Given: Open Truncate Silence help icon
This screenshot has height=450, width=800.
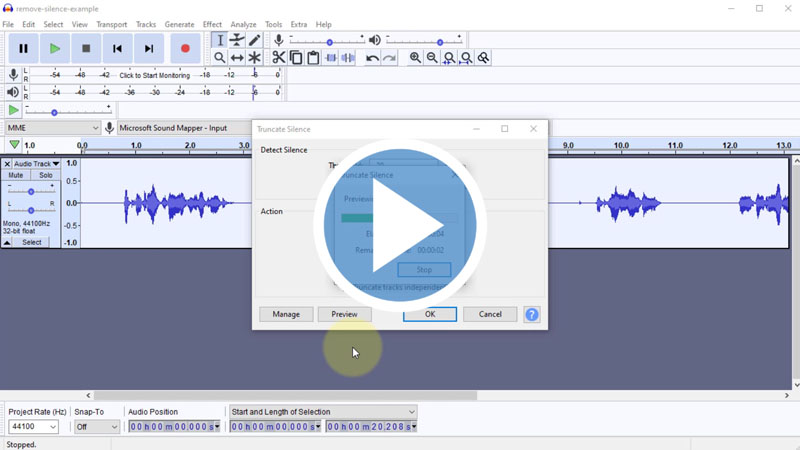Looking at the screenshot, I should pos(532,314).
